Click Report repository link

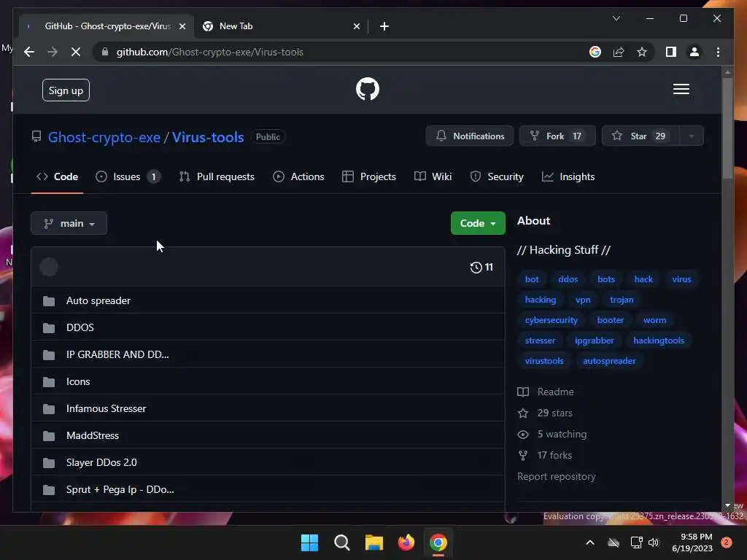[x=557, y=477]
